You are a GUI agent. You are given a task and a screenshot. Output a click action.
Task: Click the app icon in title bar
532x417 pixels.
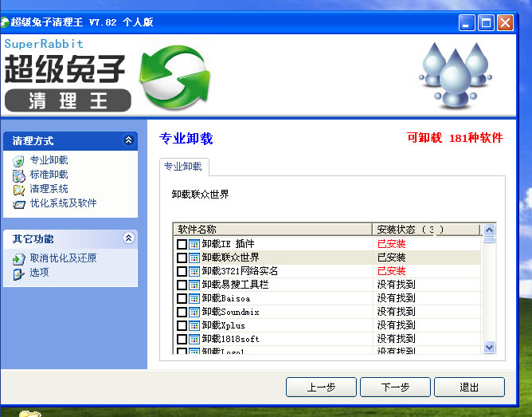click(x=5, y=22)
